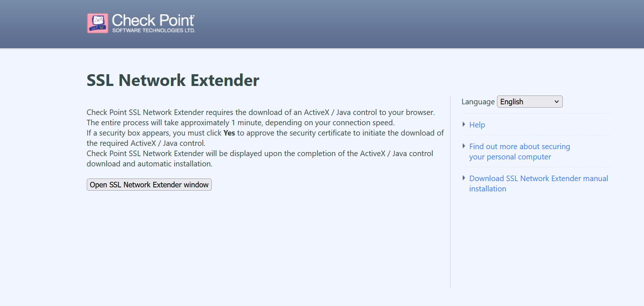The width and height of the screenshot is (644, 306).
Task: Click the triangle arrow beside Help
Action: pos(464,125)
